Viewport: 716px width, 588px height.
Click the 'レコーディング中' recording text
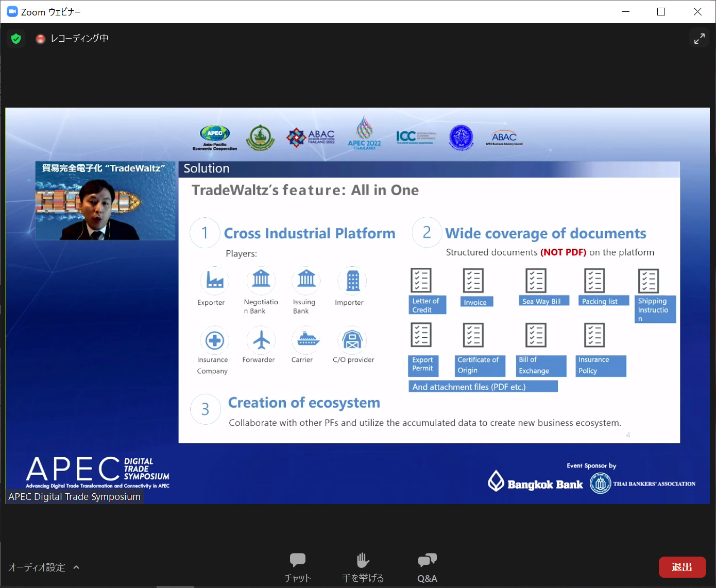tap(79, 39)
